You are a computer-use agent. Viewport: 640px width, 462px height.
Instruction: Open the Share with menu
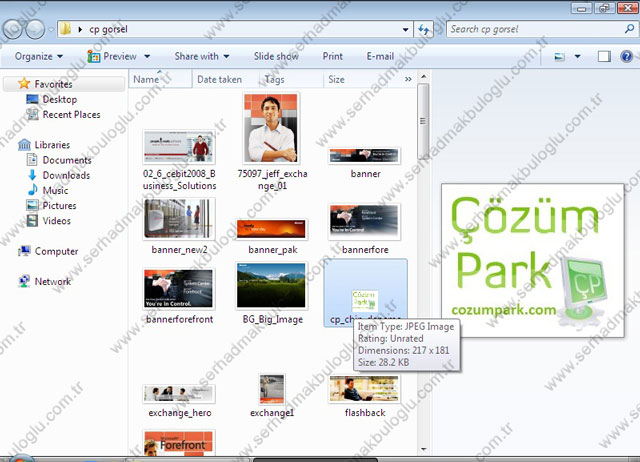pyautogui.click(x=202, y=56)
